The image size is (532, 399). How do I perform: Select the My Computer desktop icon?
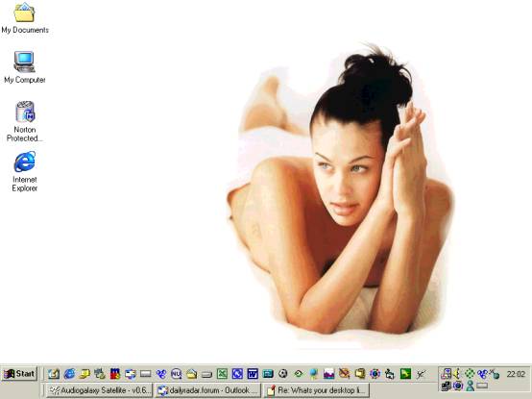tap(24, 67)
